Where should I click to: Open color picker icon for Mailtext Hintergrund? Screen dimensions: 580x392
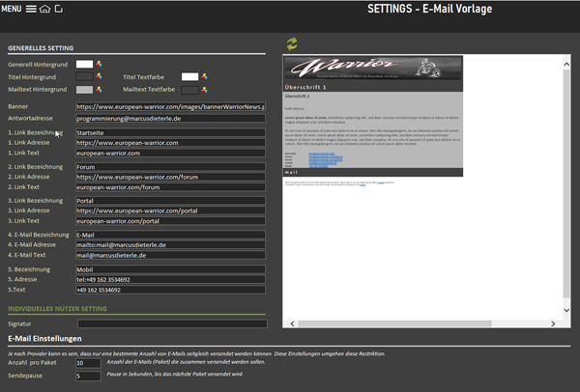click(98, 89)
